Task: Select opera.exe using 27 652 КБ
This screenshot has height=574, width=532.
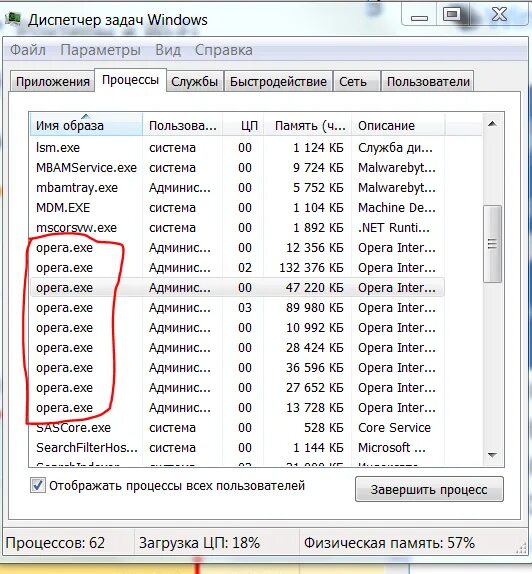Action: tap(237, 388)
